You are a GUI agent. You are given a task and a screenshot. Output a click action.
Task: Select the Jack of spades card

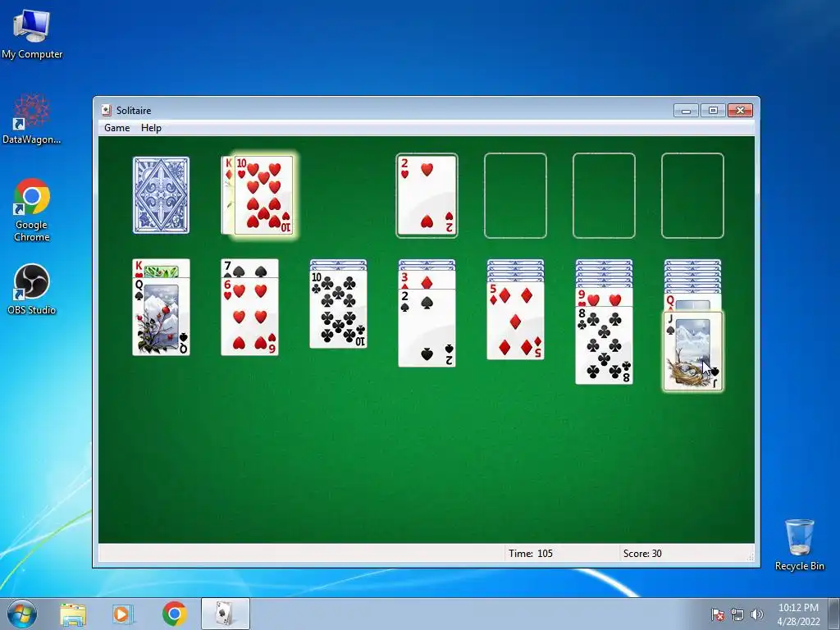click(x=693, y=351)
